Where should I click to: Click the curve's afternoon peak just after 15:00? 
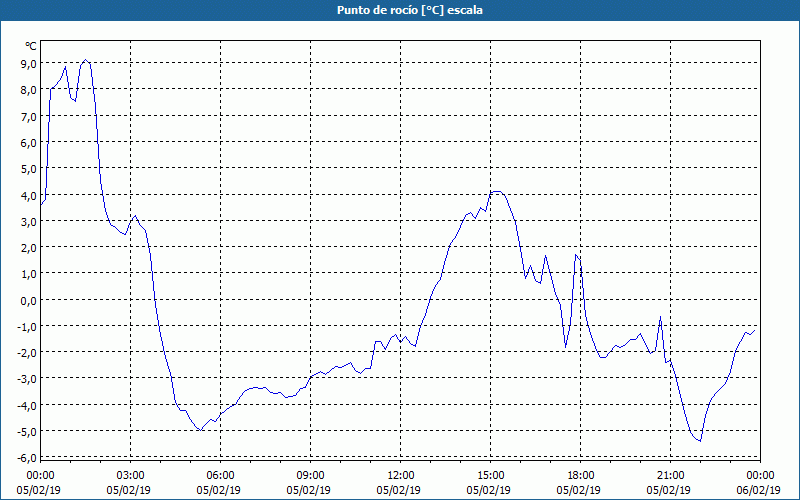[496, 192]
